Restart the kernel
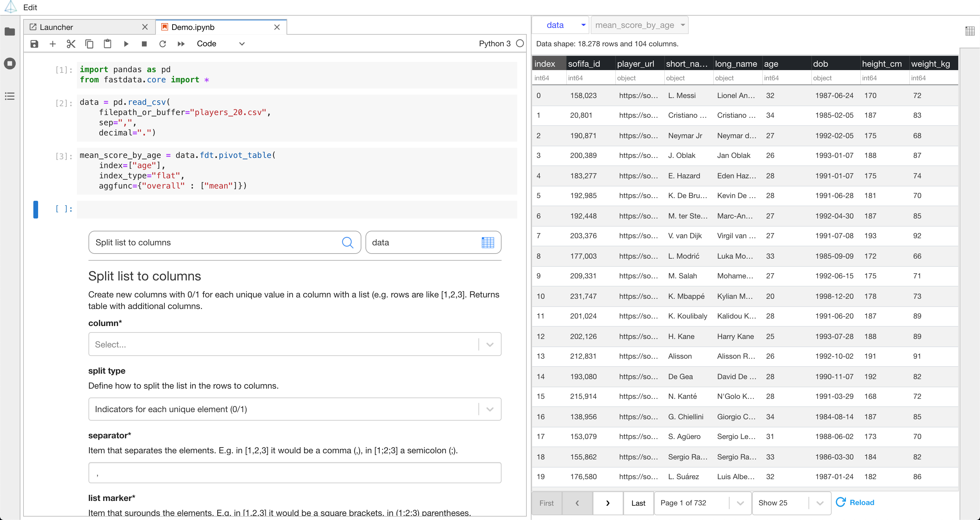 pyautogui.click(x=162, y=44)
